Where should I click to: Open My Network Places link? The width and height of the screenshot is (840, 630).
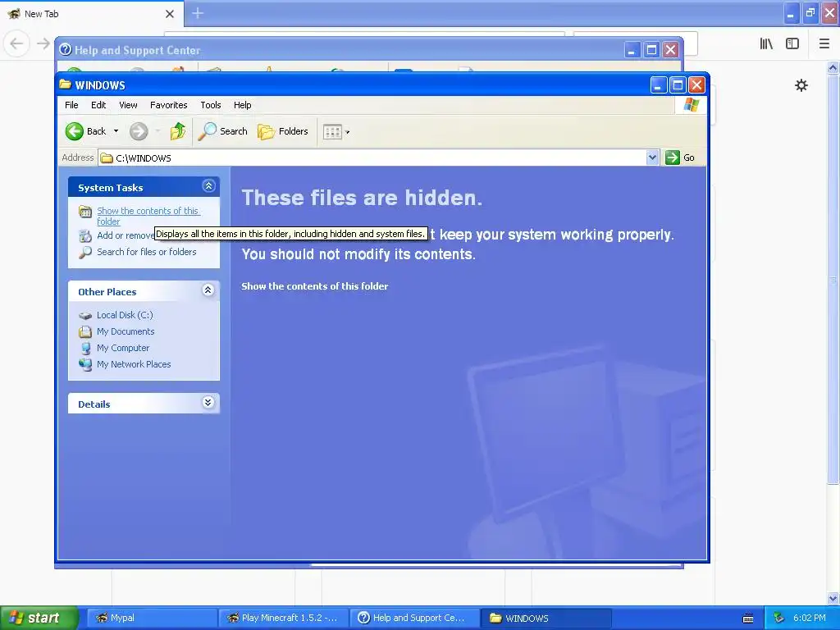[x=134, y=364]
